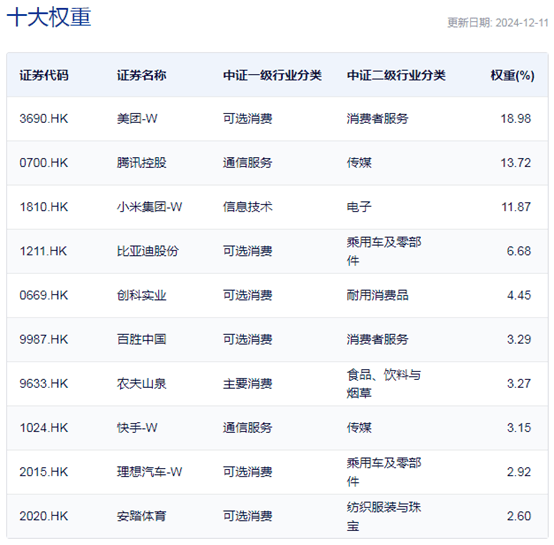Screen dimensions: 554x545
Task: Select the 安踏体育 security name
Action: click(x=141, y=516)
